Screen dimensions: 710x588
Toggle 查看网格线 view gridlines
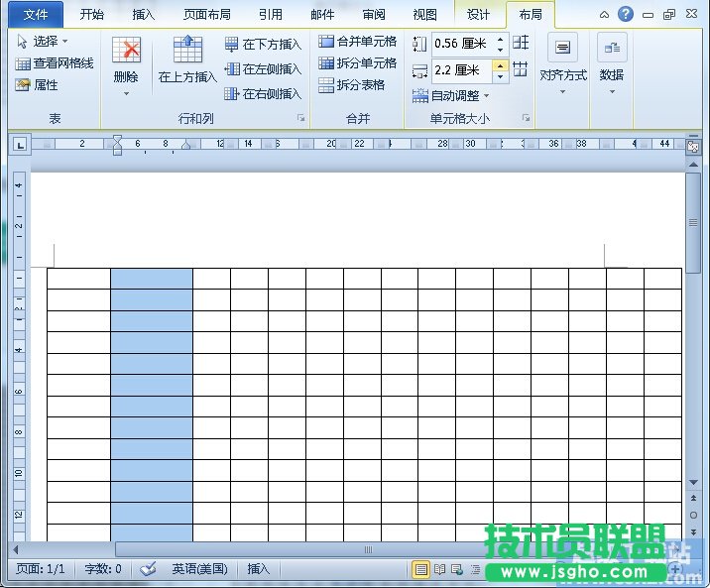55,63
